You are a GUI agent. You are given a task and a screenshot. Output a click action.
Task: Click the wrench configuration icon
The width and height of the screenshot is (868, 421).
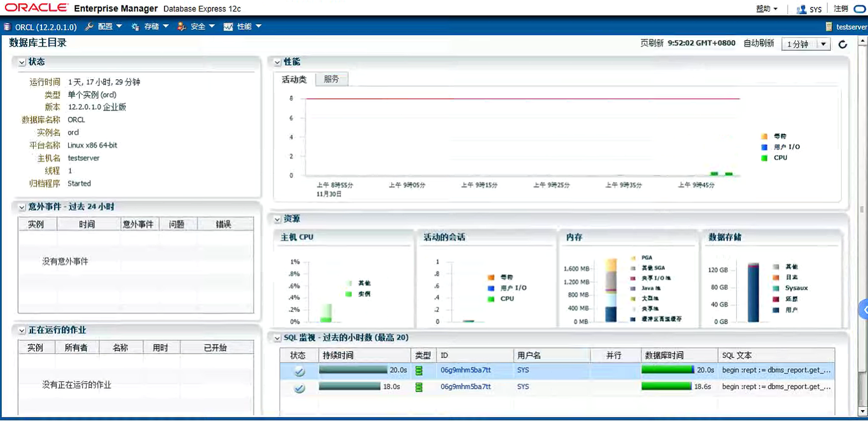tap(89, 27)
